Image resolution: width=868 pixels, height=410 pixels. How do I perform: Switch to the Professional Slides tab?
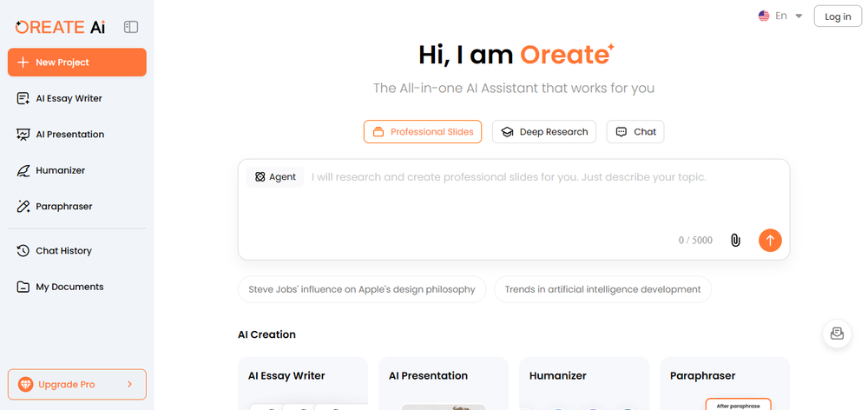[x=423, y=132]
